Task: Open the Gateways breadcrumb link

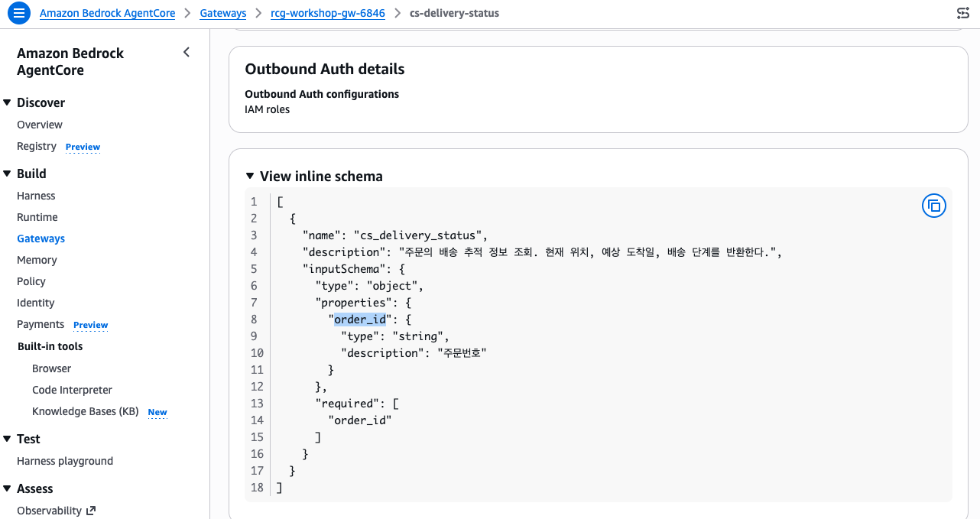Action: [223, 13]
